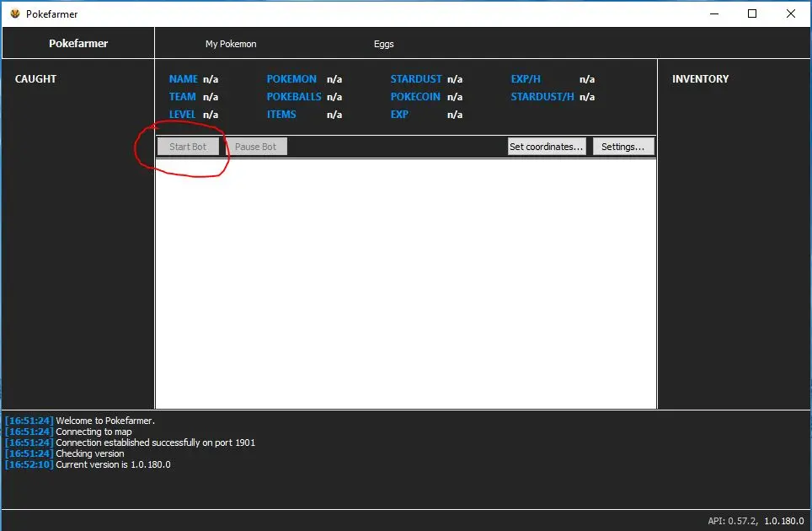This screenshot has width=812, height=531.
Task: Select the 'Welcome to Pokefarmer' log line
Action: [105, 421]
